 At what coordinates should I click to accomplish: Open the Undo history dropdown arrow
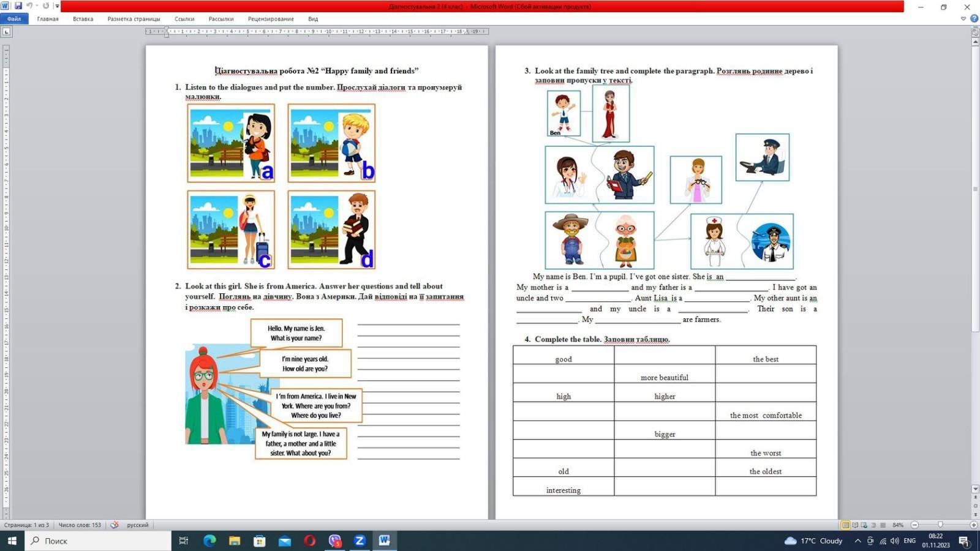click(37, 6)
